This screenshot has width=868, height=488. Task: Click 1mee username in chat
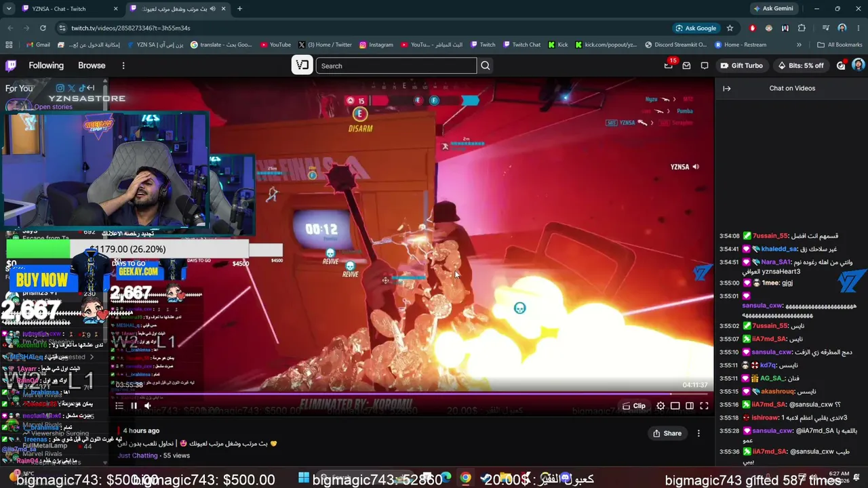tap(770, 283)
